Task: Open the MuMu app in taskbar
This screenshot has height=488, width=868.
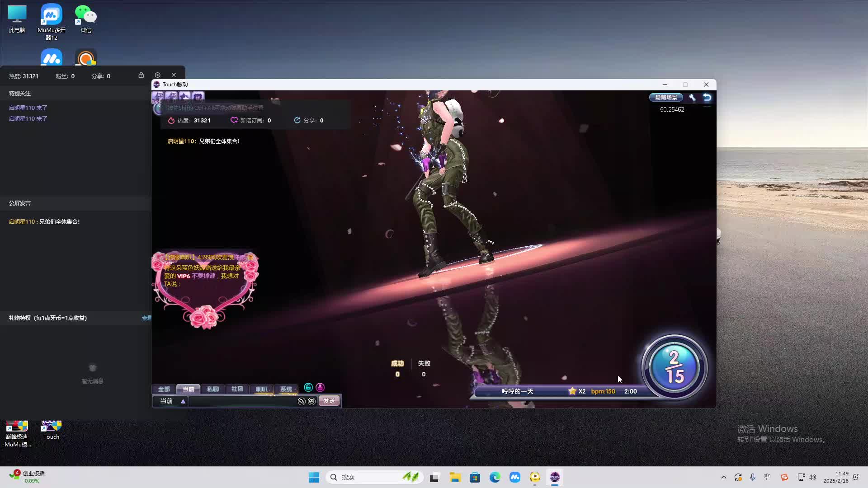Action: coord(515,477)
